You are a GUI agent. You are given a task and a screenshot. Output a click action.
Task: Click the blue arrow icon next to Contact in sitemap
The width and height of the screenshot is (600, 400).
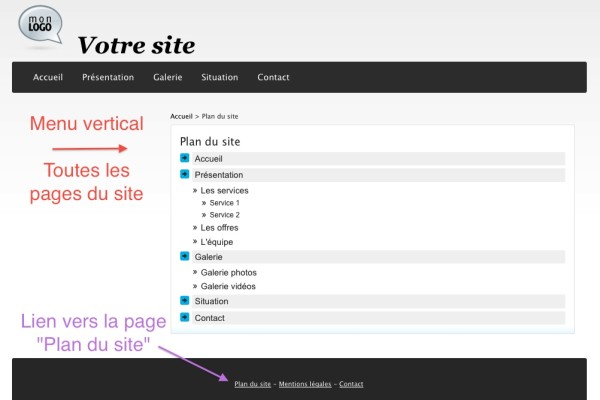click(x=184, y=317)
